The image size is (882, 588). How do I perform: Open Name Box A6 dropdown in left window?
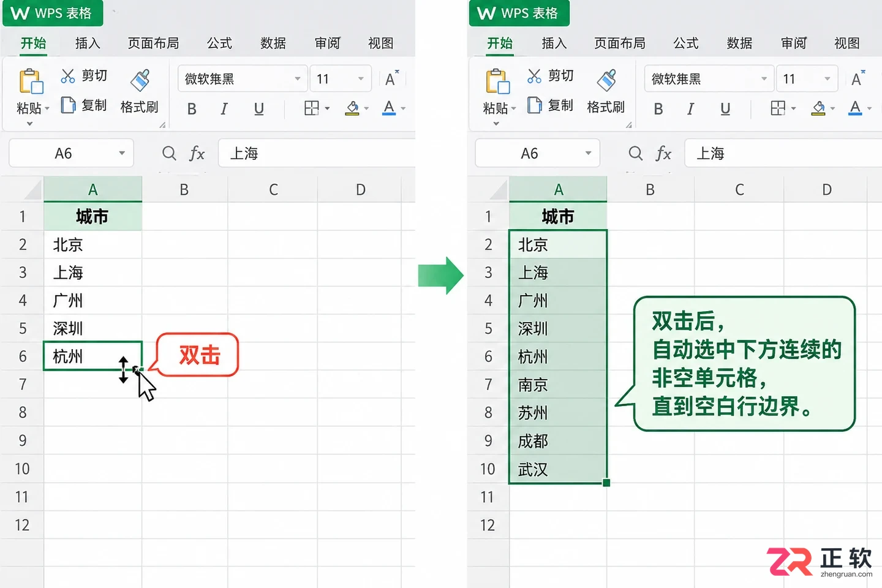122,153
